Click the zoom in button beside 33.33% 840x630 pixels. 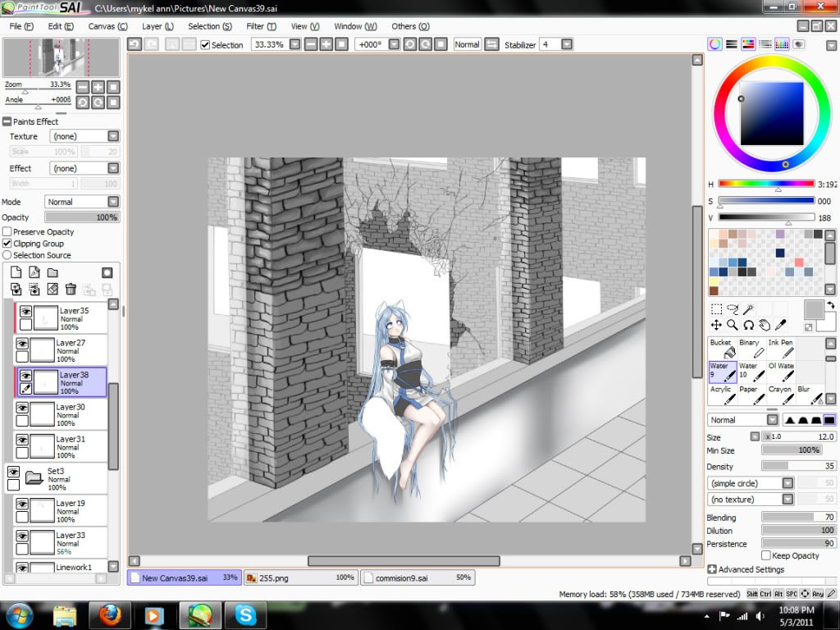326,44
